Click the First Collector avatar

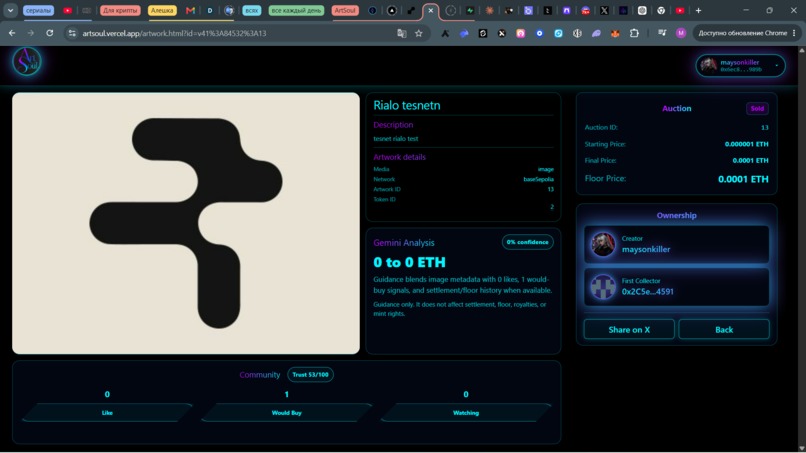click(x=602, y=286)
